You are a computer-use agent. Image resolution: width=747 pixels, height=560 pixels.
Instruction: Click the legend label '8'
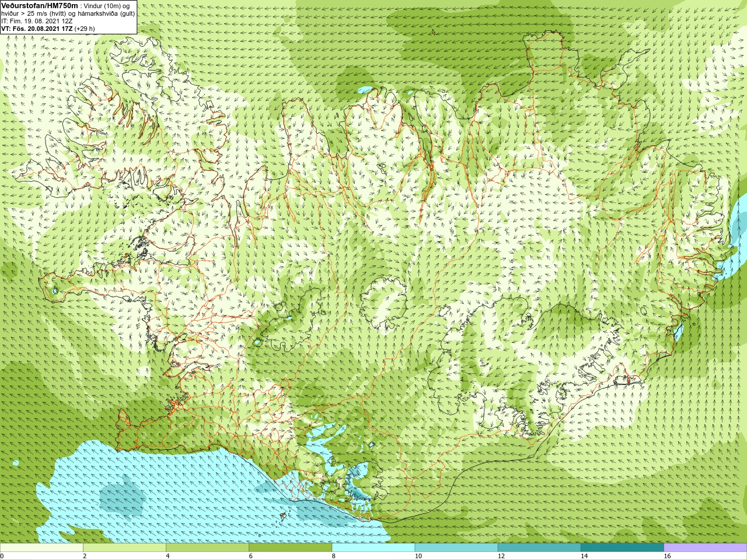tap(334, 556)
